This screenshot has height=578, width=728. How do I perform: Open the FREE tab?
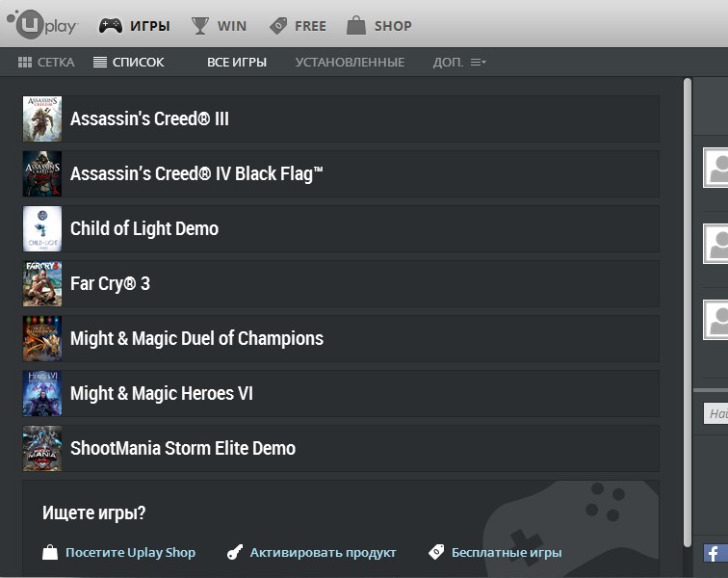coord(310,26)
